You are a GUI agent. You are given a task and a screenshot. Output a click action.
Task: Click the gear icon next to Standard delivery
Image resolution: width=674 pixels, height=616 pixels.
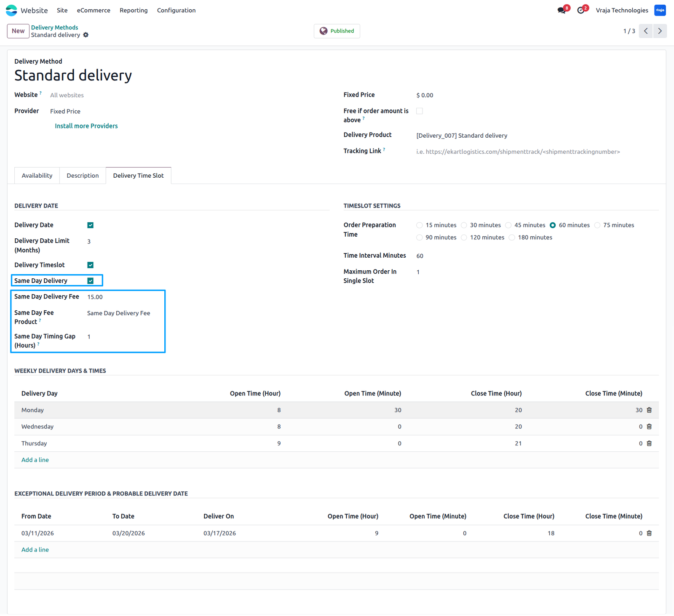click(86, 35)
